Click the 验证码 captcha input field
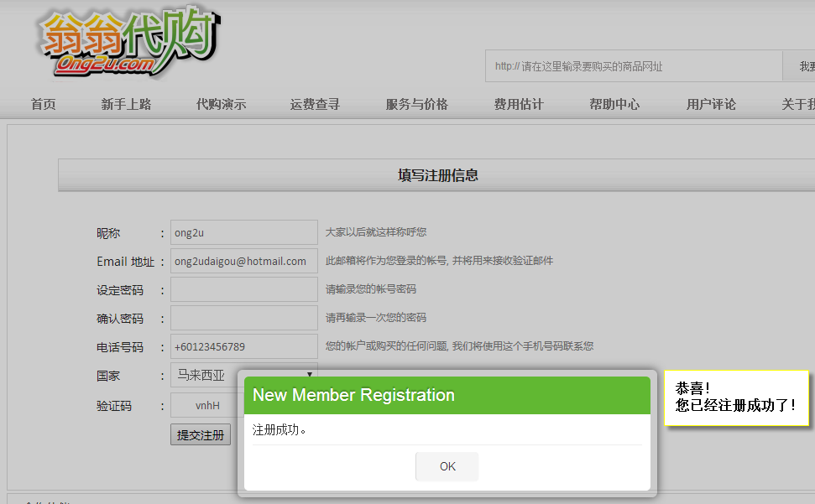The height and width of the screenshot is (504, 815). point(206,405)
